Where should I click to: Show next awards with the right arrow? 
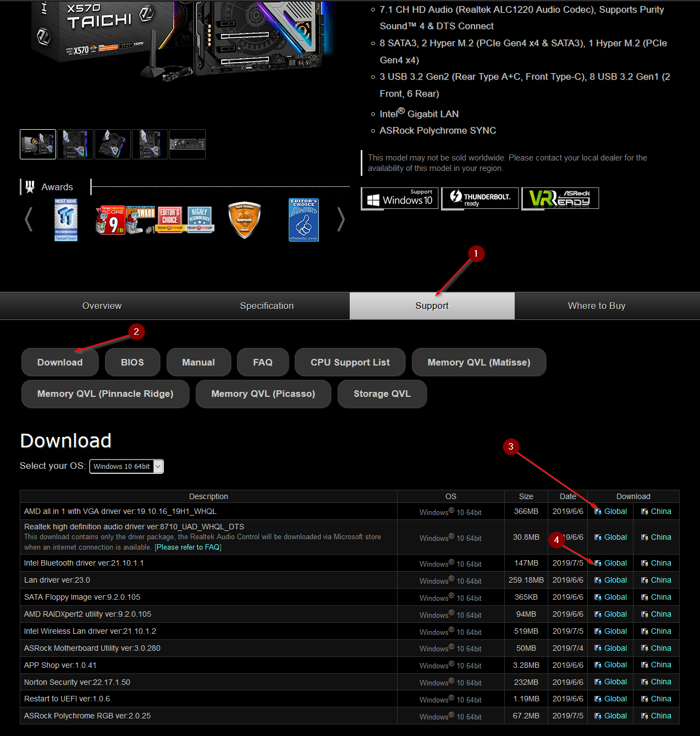[x=341, y=219]
